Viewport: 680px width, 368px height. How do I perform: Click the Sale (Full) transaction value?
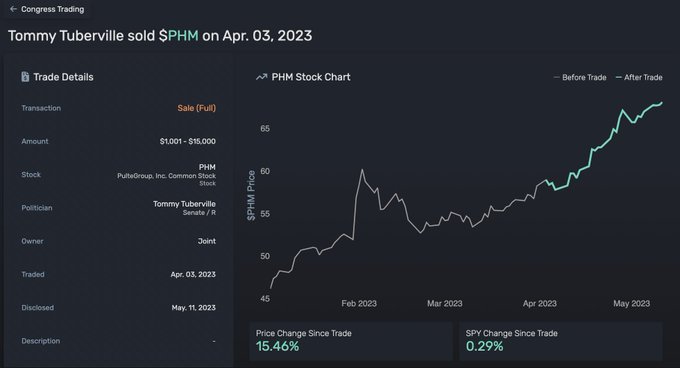[x=196, y=108]
